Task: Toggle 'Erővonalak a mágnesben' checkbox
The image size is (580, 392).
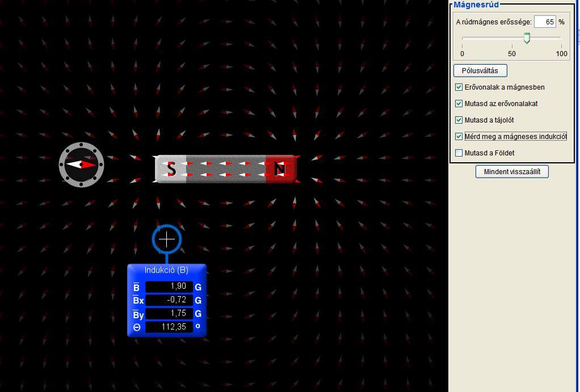Action: (x=459, y=87)
